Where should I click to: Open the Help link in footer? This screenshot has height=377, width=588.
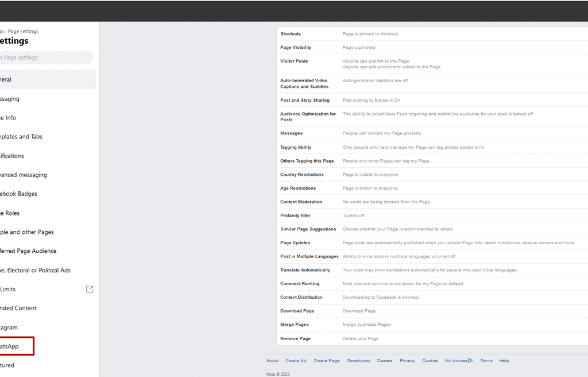point(504,361)
